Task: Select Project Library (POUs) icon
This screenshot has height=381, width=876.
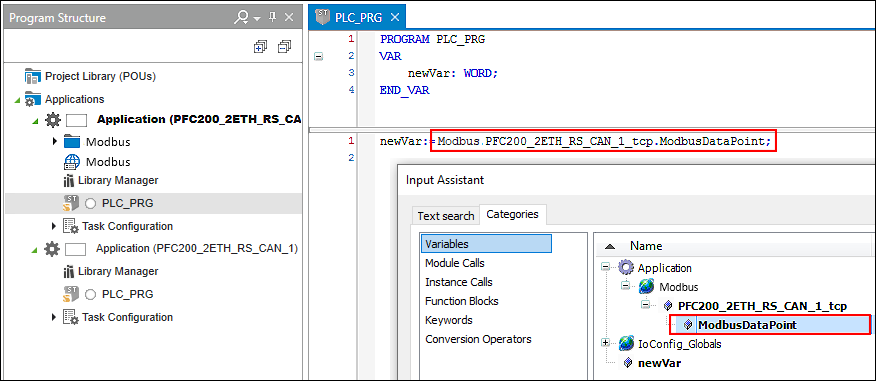Action: click(x=33, y=76)
